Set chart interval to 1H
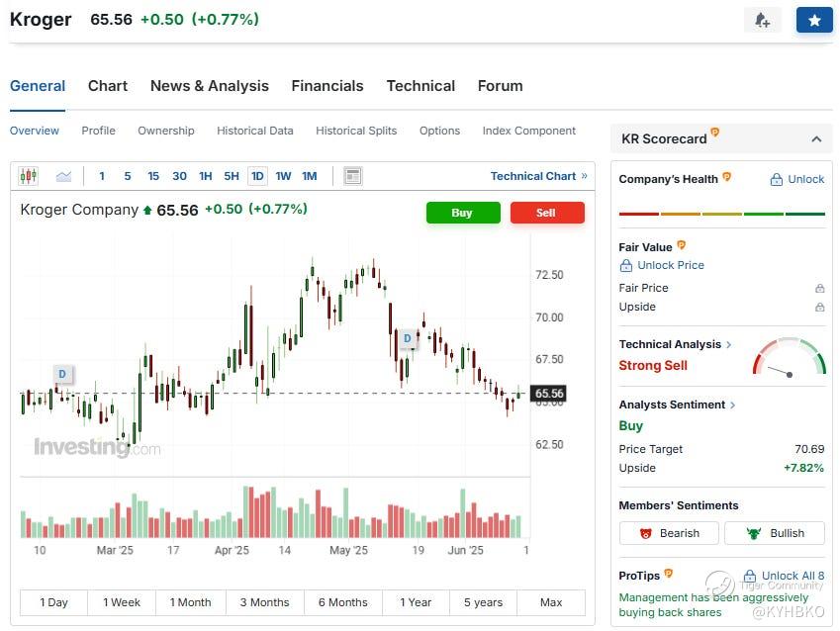The height and width of the screenshot is (631, 840). (206, 176)
